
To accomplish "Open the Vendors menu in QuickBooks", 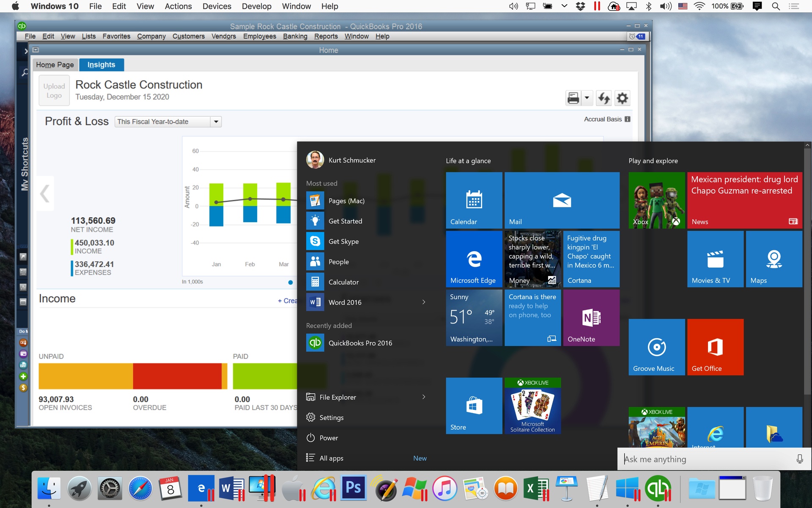I will click(224, 36).
